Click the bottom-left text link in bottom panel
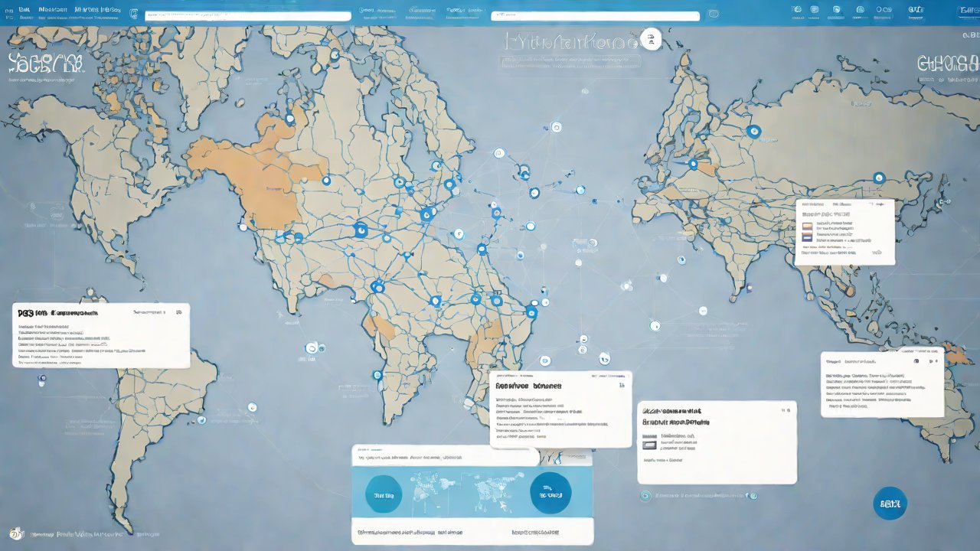 (x=410, y=531)
